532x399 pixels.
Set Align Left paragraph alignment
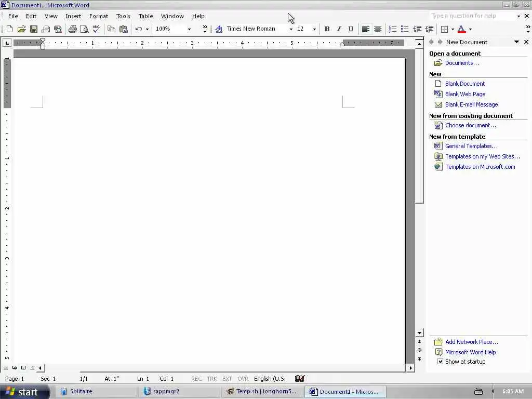[x=365, y=29]
